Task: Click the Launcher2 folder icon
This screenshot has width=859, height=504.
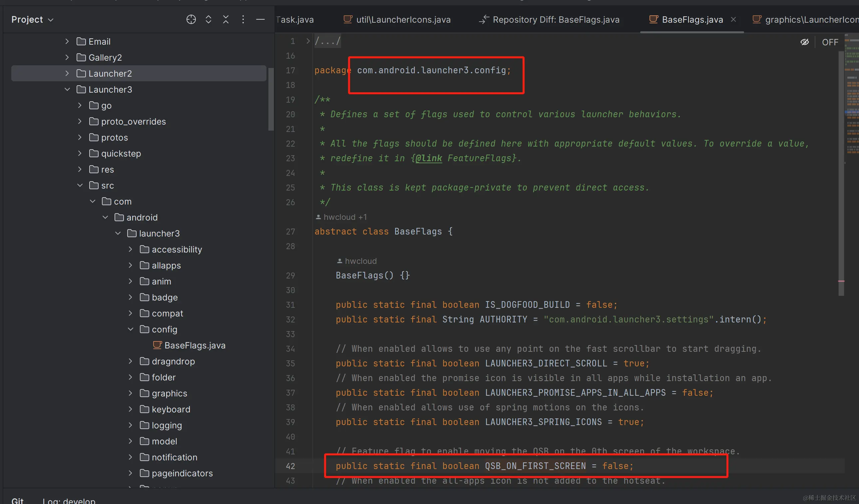Action: pyautogui.click(x=81, y=73)
